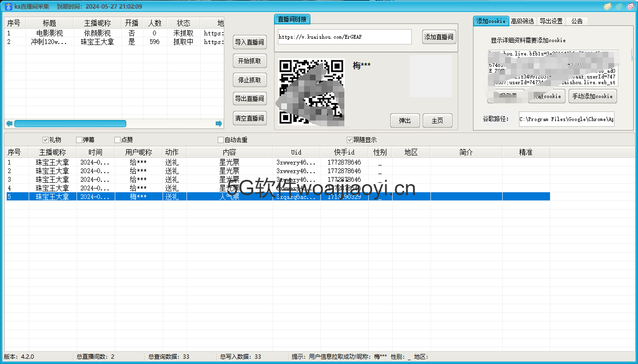The width and height of the screenshot is (638, 364).
Task: Open the 高级筛选 tab
Action: (x=522, y=22)
